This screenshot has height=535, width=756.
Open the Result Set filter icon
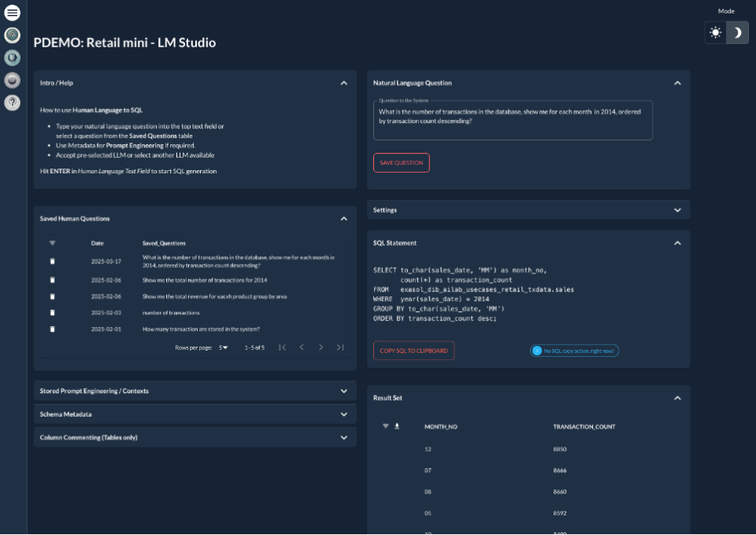pos(384,426)
